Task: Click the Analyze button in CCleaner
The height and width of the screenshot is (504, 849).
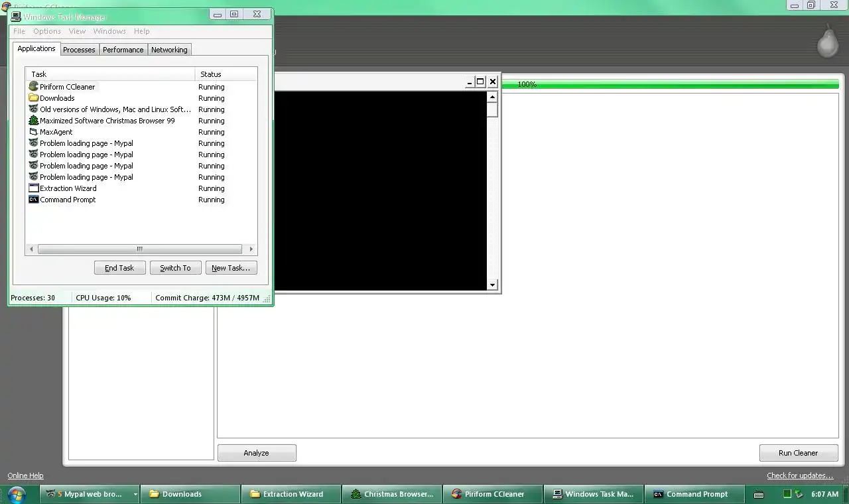Action: tap(257, 453)
